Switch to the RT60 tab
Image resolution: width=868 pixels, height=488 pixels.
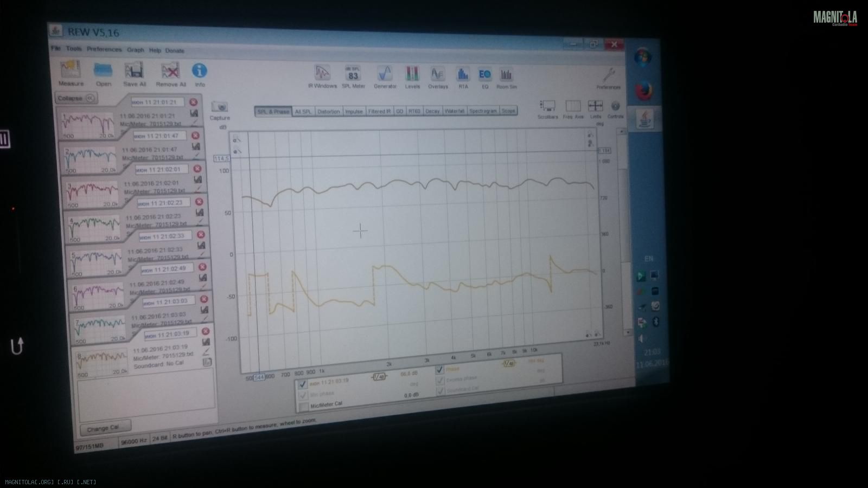pos(414,111)
